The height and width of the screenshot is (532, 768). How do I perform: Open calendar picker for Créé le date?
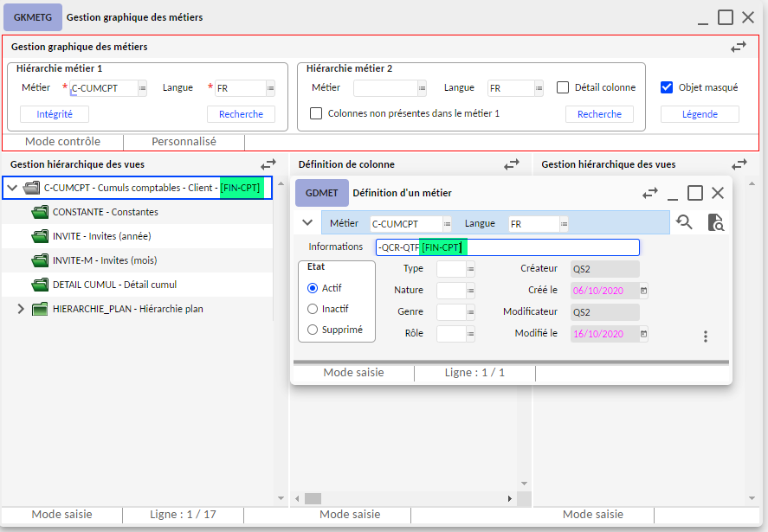[x=643, y=291]
